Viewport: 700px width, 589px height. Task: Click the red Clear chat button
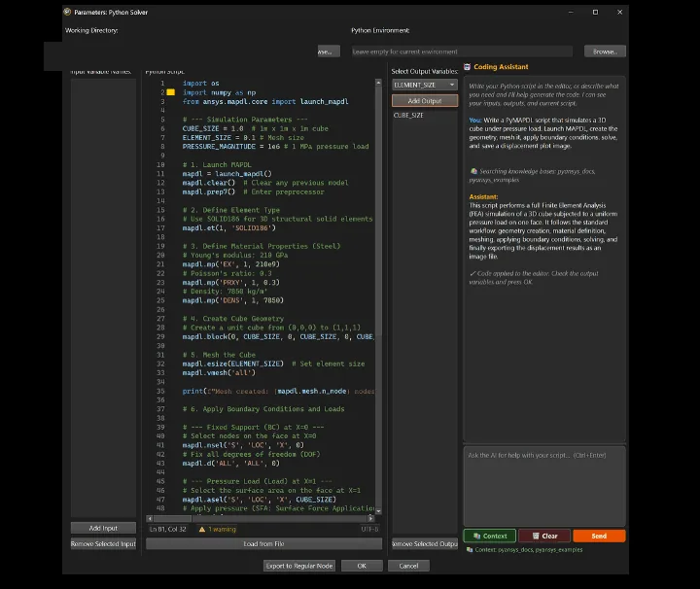[x=544, y=536]
